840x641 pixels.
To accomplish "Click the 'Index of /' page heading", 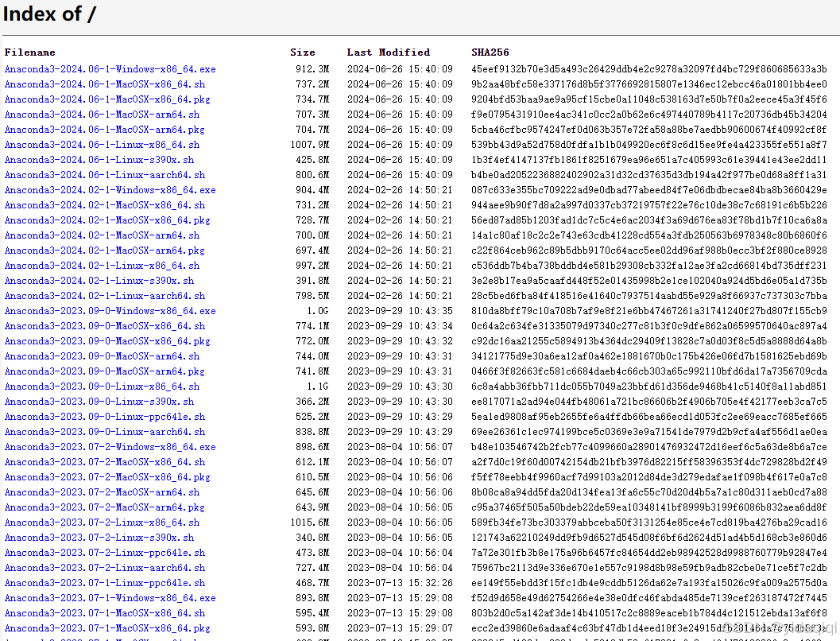I will (49, 14).
